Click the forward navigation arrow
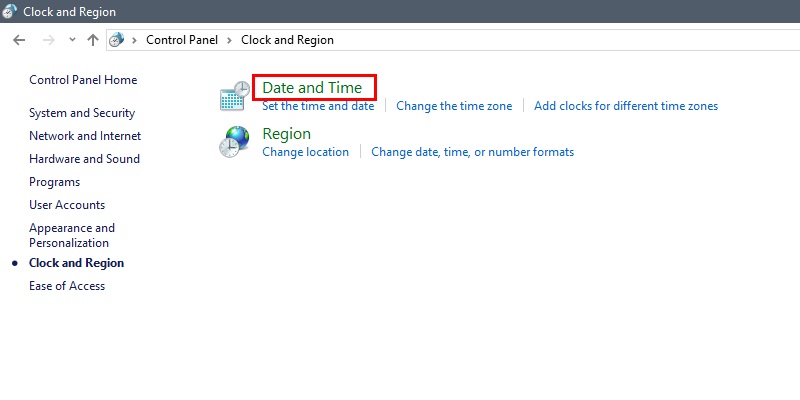The height and width of the screenshot is (400, 800). tap(49, 40)
